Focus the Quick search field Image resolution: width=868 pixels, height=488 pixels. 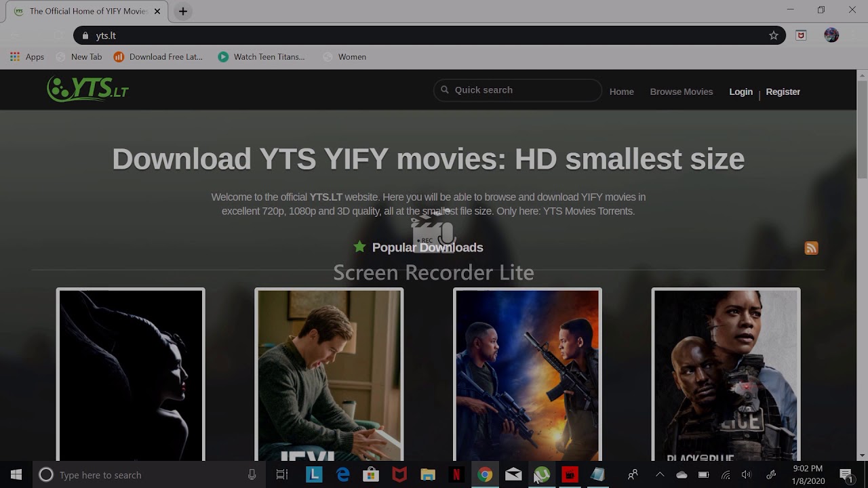(517, 89)
